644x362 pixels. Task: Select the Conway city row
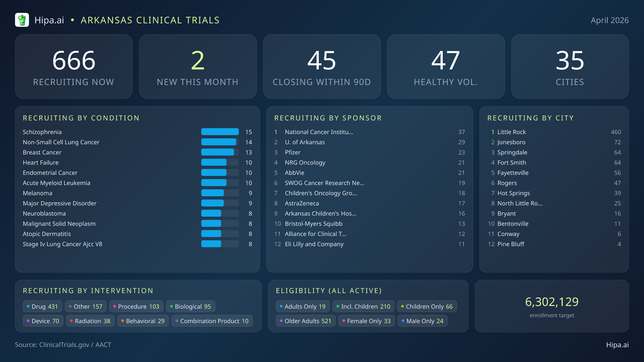554,234
